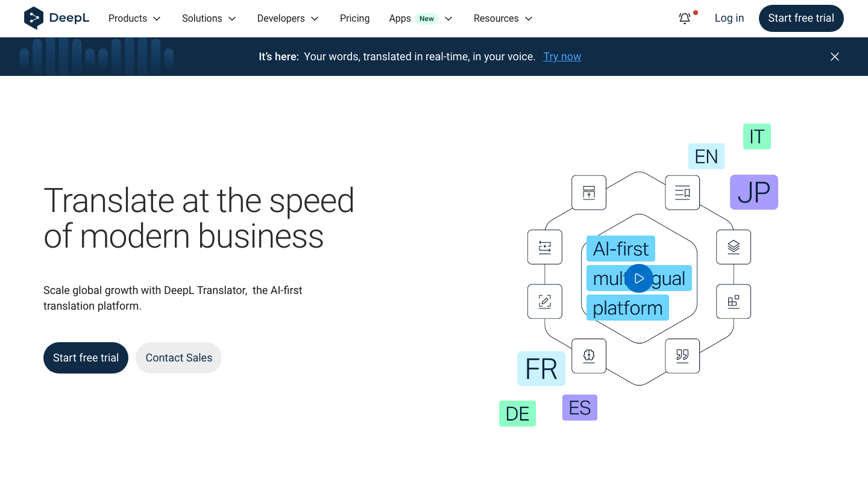Click the glossary bookmark icon on the hexagon
This screenshot has width=868, height=494.
click(x=682, y=193)
